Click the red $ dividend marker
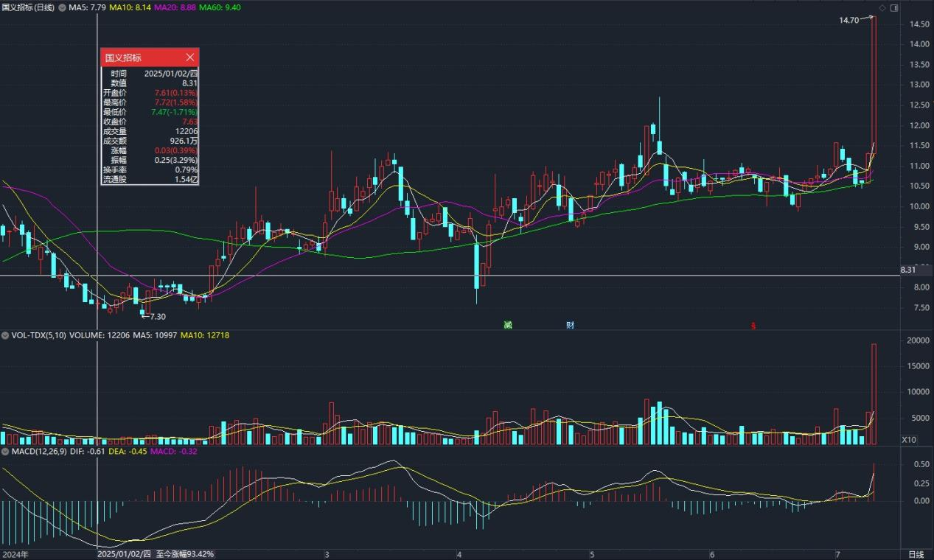The height and width of the screenshot is (560, 934). (x=753, y=326)
